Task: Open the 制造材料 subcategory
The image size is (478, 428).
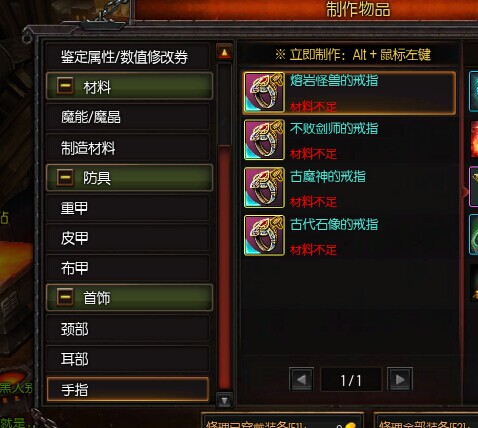Action: tap(128, 147)
